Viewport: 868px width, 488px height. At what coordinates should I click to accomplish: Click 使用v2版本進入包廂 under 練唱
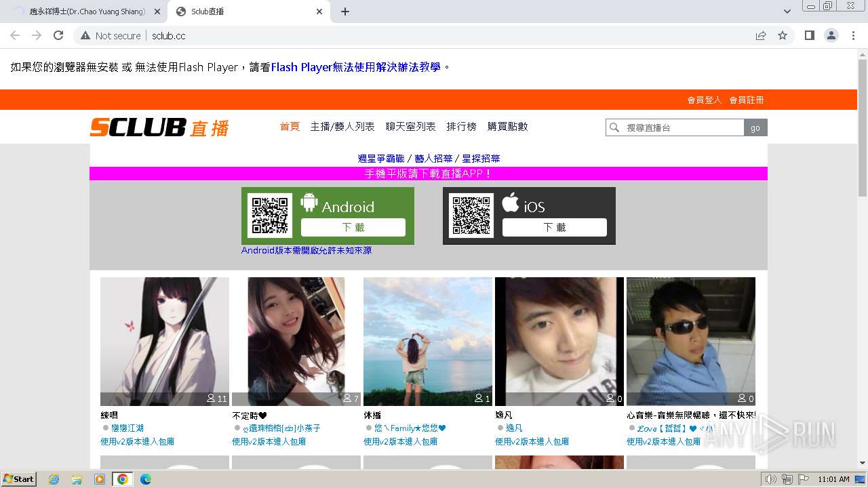point(137,441)
